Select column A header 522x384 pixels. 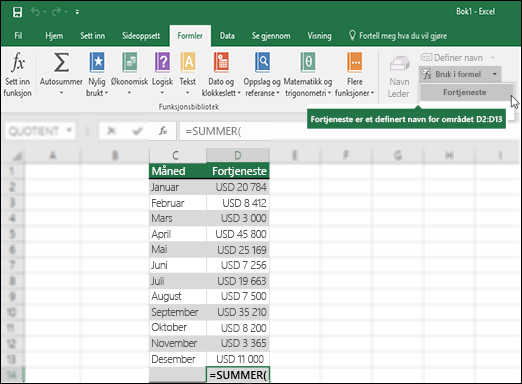click(x=52, y=155)
